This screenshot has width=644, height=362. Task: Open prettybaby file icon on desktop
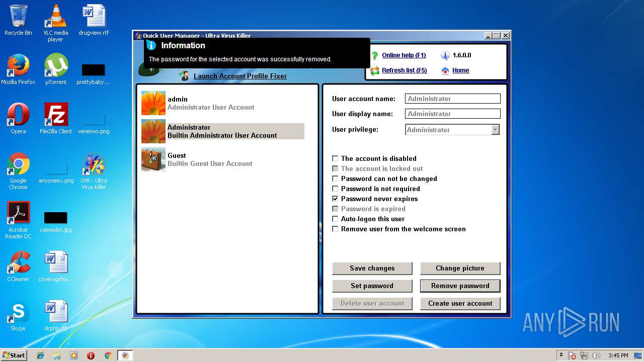coord(94,73)
